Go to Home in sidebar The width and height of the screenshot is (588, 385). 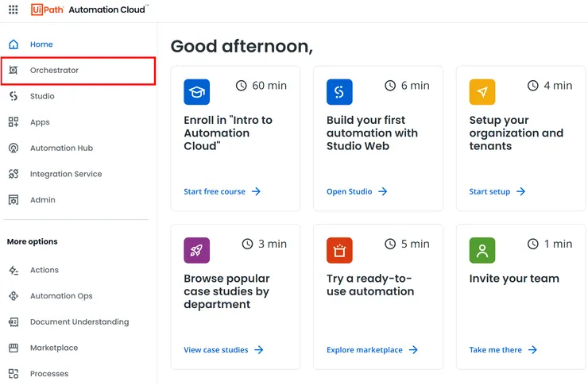pos(41,44)
